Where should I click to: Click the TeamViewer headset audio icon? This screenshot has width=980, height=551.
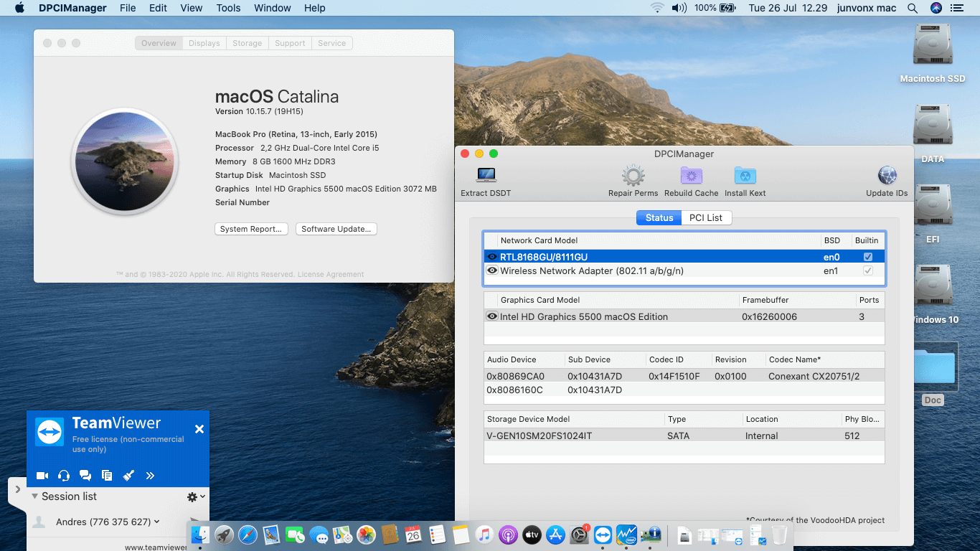coord(64,475)
